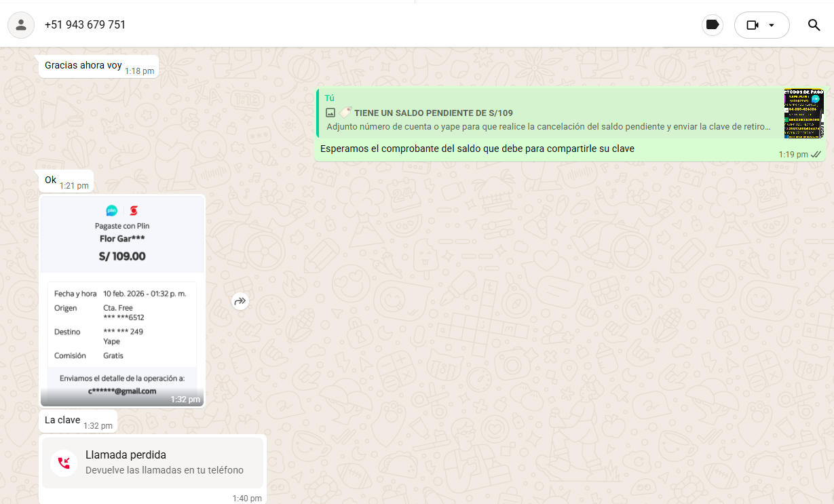
Task: Open the quoted payment methods thumbnail
Action: [803, 113]
